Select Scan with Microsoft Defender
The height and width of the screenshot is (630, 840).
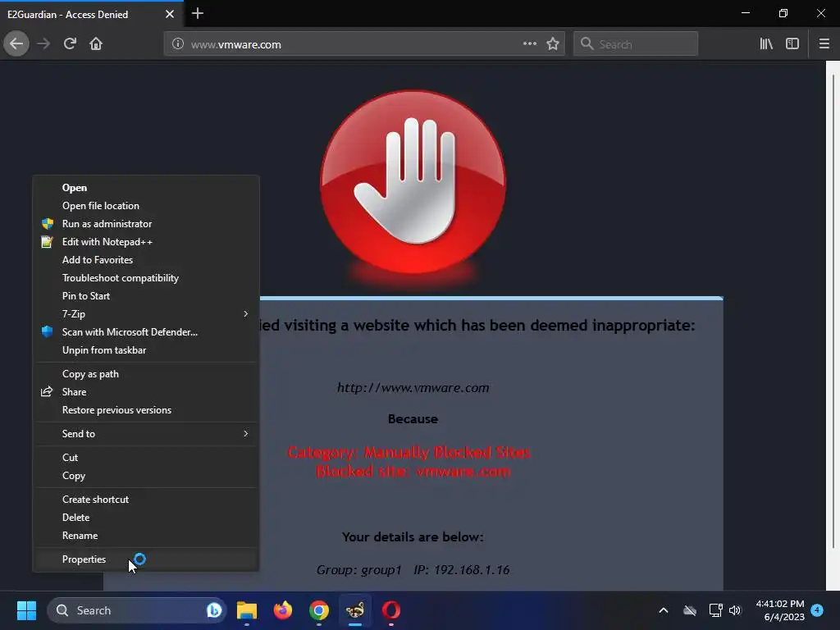tap(146, 332)
